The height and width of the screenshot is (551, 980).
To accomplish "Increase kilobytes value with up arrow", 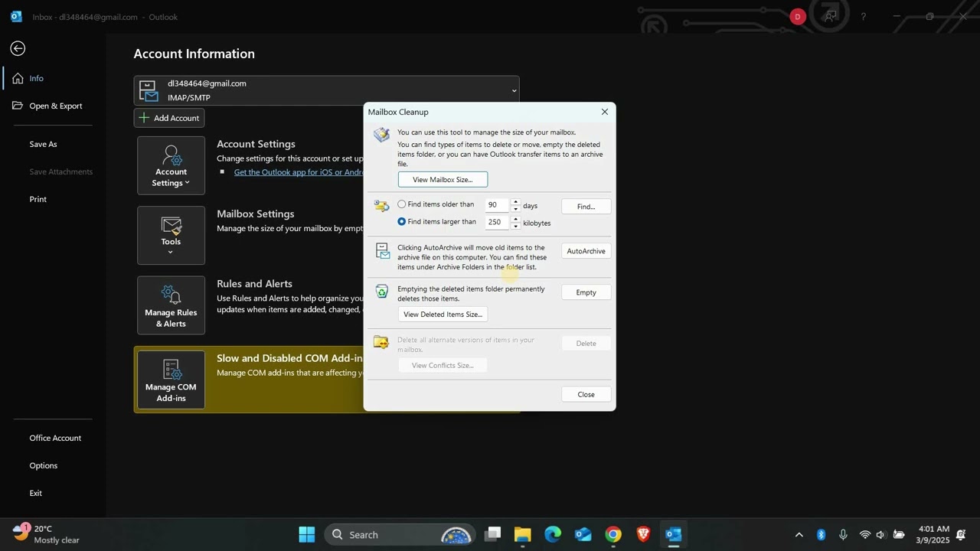I will (x=515, y=219).
